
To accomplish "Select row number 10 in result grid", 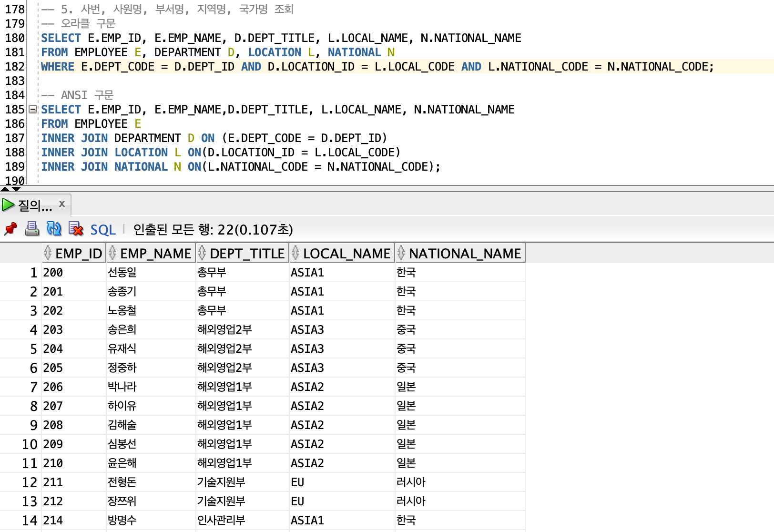I will (30, 444).
